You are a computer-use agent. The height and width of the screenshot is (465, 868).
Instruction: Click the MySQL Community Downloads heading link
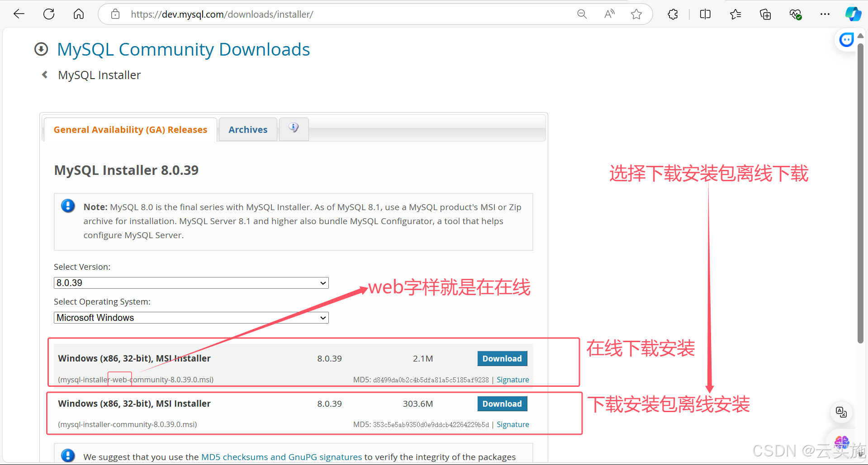point(183,49)
